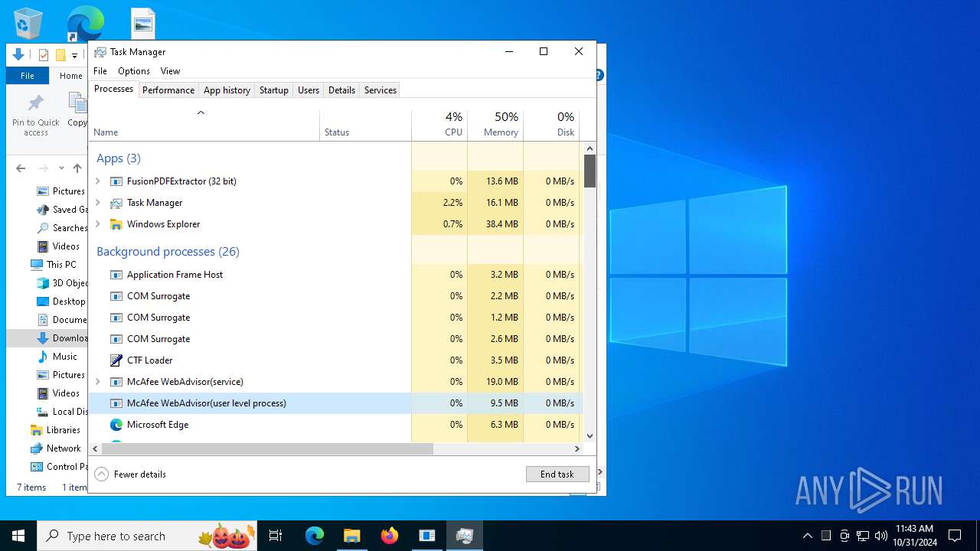Open the View menu
Viewport: 980px width, 551px height.
170,71
